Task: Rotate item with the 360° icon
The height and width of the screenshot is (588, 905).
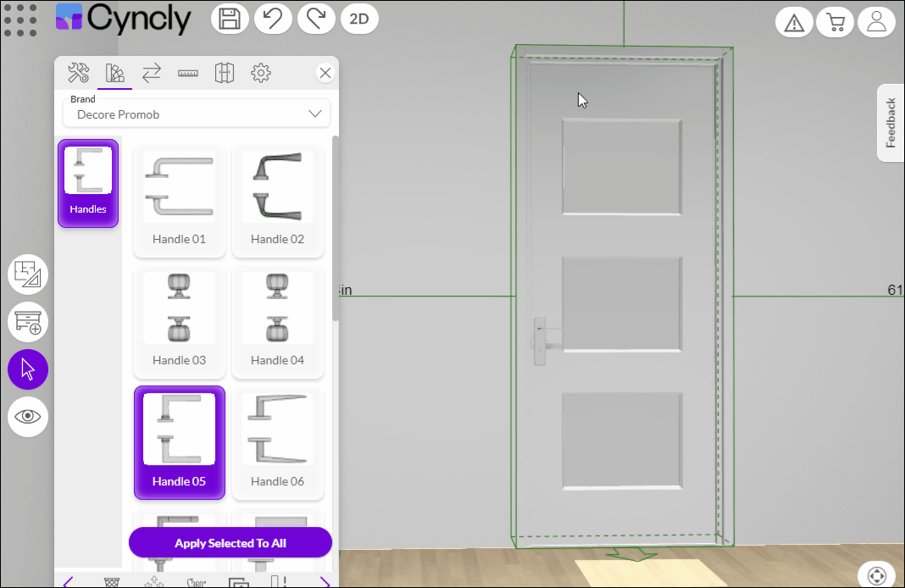Action: click(x=197, y=582)
